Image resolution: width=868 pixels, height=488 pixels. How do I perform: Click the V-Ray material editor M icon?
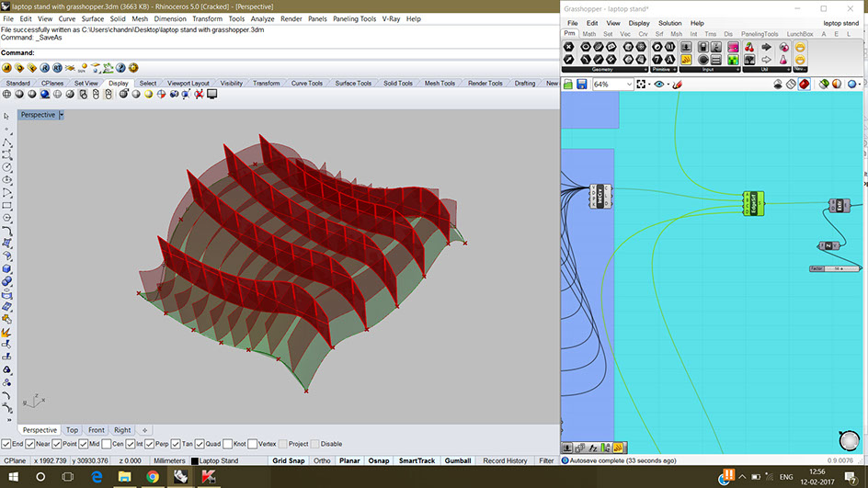6,68
